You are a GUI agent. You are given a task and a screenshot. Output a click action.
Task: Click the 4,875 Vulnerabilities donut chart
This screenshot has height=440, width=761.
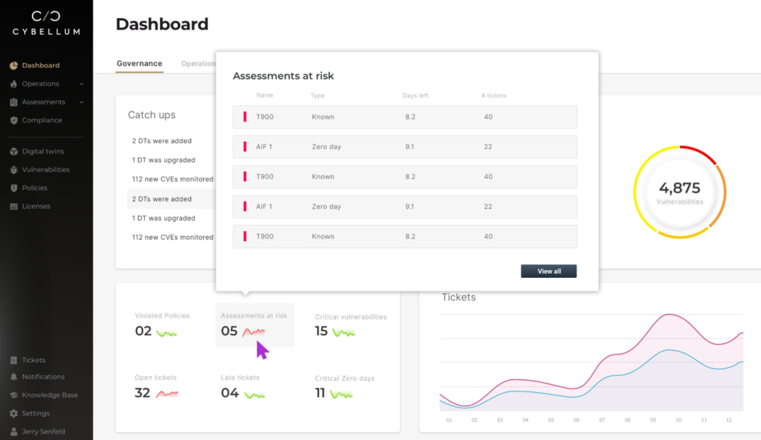(x=679, y=192)
